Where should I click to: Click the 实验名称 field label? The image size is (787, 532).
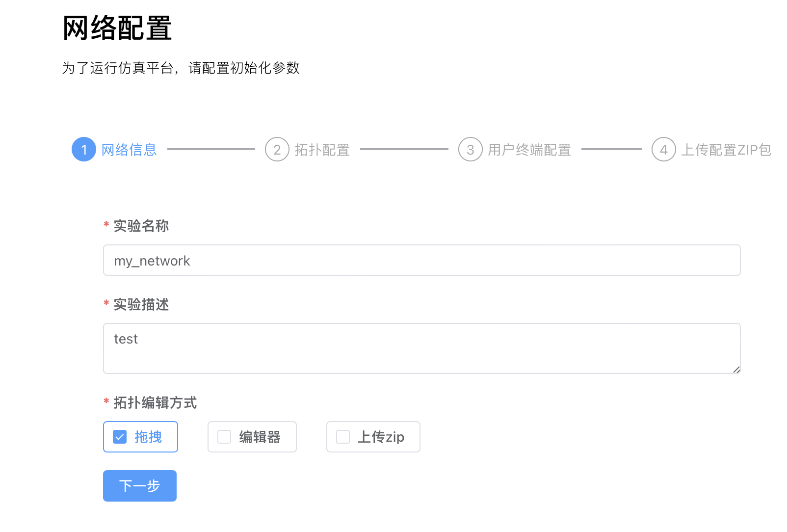tap(141, 226)
